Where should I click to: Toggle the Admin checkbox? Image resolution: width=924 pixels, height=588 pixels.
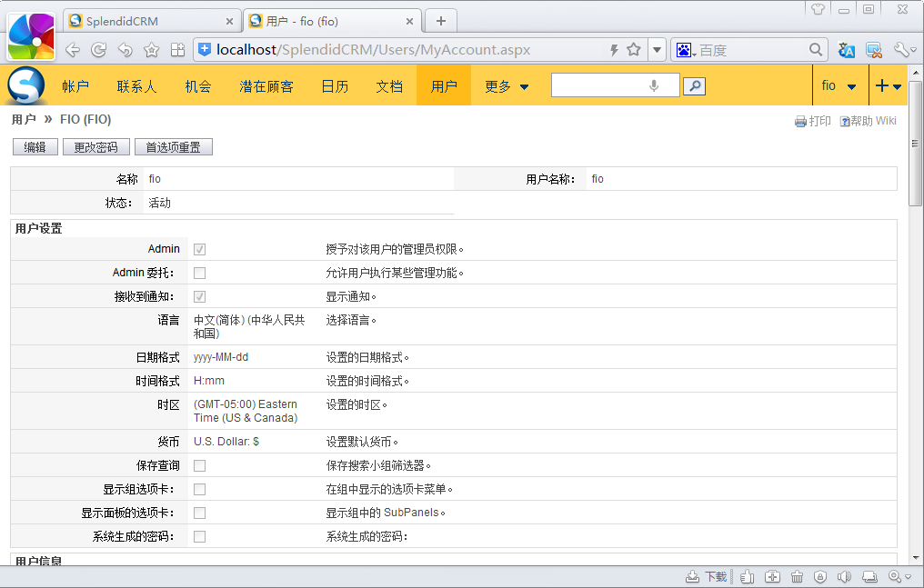(200, 250)
